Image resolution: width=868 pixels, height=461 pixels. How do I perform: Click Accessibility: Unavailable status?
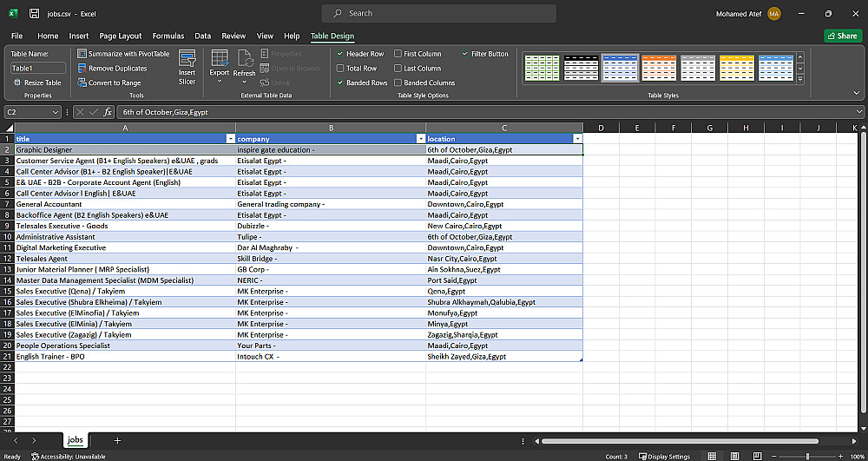click(x=68, y=457)
